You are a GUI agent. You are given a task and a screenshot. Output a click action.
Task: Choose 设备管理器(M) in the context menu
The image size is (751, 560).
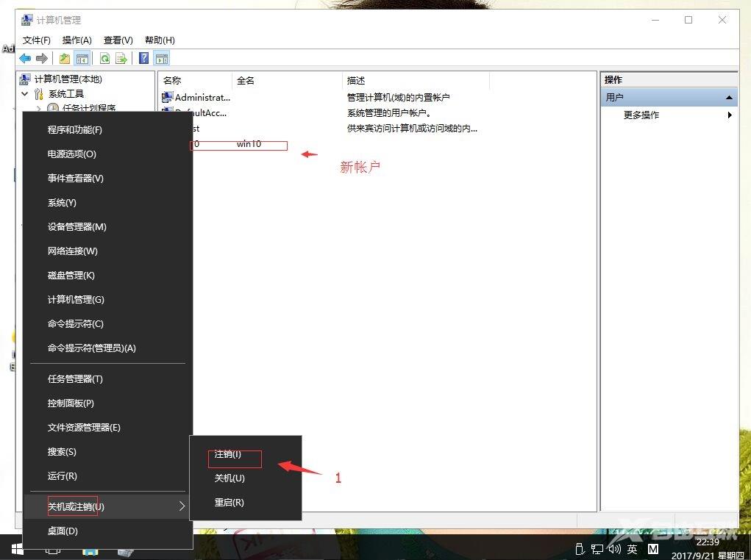77,227
